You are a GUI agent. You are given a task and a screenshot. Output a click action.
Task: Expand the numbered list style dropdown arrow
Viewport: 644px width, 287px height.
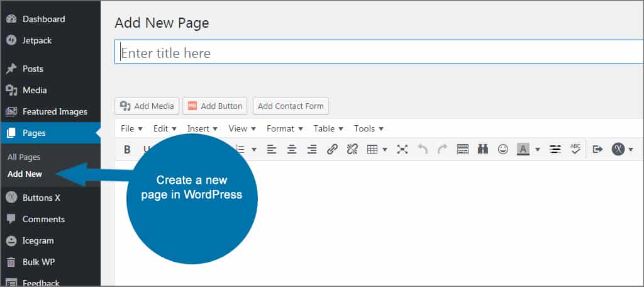tap(254, 150)
